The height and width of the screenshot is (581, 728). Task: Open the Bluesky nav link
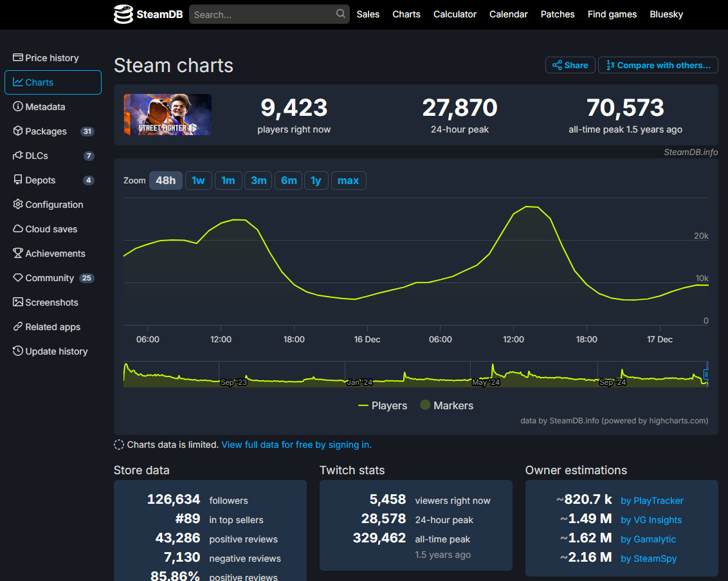click(666, 14)
